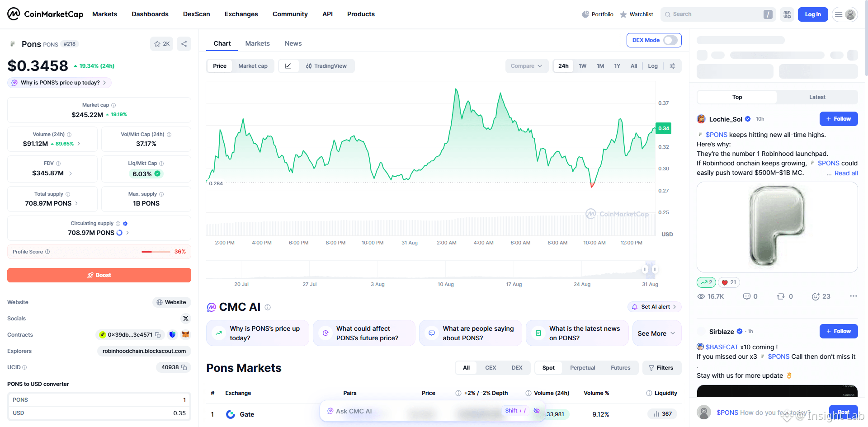
Task: Click the Log In button
Action: tap(813, 14)
